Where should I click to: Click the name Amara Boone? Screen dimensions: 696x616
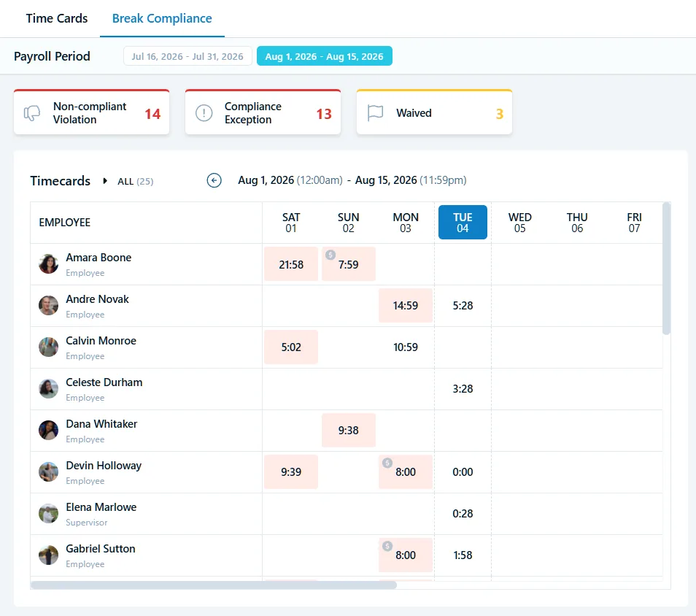[x=98, y=258]
